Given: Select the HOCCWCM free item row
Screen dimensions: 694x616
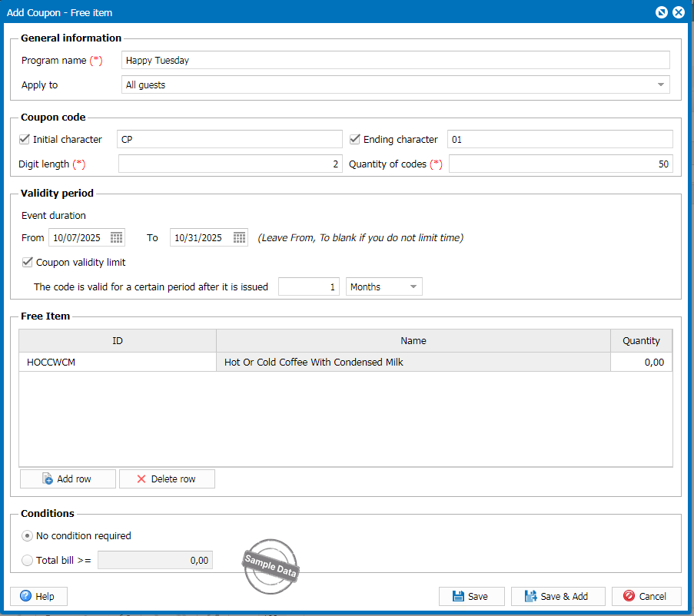Looking at the screenshot, I should (117, 362).
